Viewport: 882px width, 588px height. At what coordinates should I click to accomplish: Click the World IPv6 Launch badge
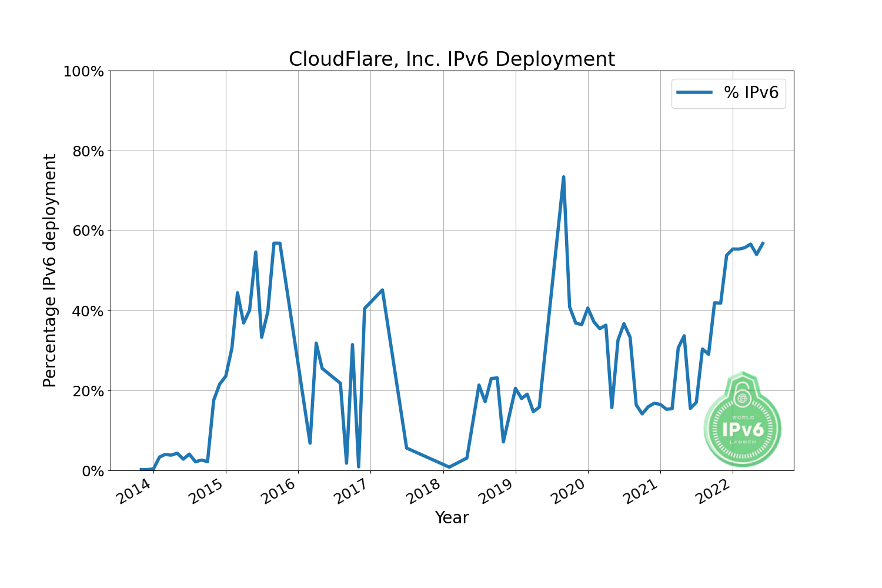coord(743,420)
